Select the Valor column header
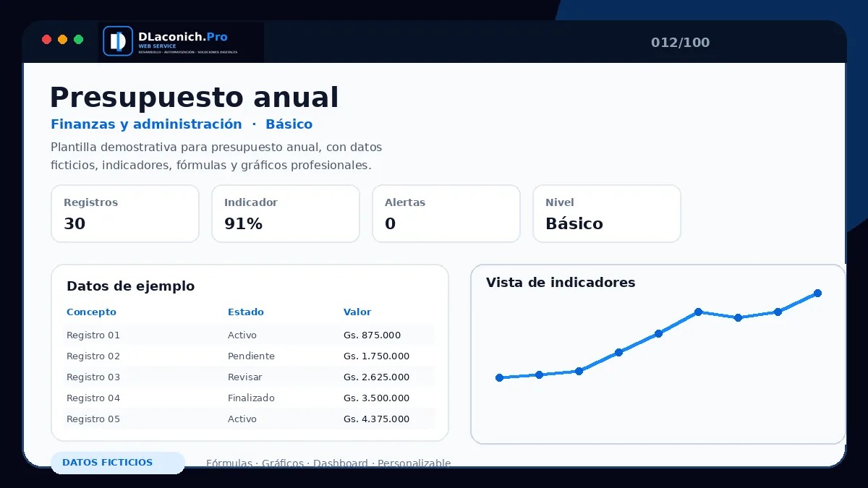 coord(357,312)
